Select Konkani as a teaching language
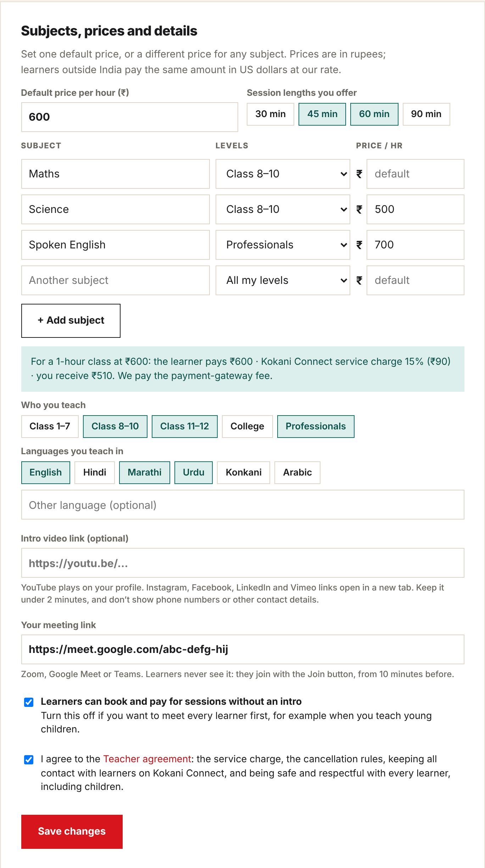Viewport: 485px width, 868px height. (x=244, y=473)
